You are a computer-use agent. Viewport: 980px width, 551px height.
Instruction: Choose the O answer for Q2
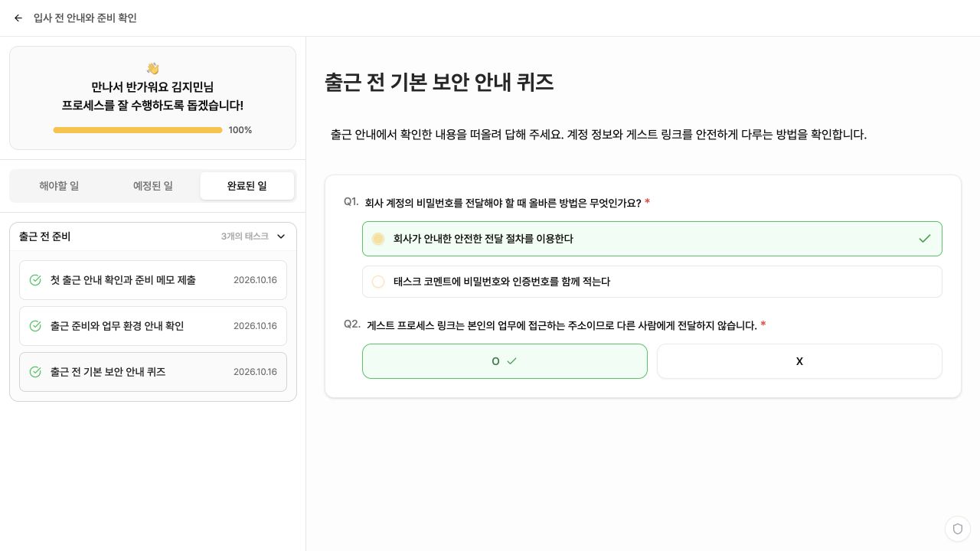coord(505,361)
